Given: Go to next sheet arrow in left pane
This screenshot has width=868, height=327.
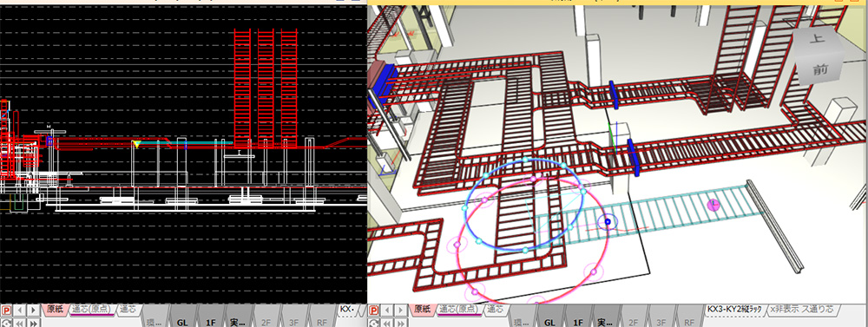Looking at the screenshot, I should 33,310.
